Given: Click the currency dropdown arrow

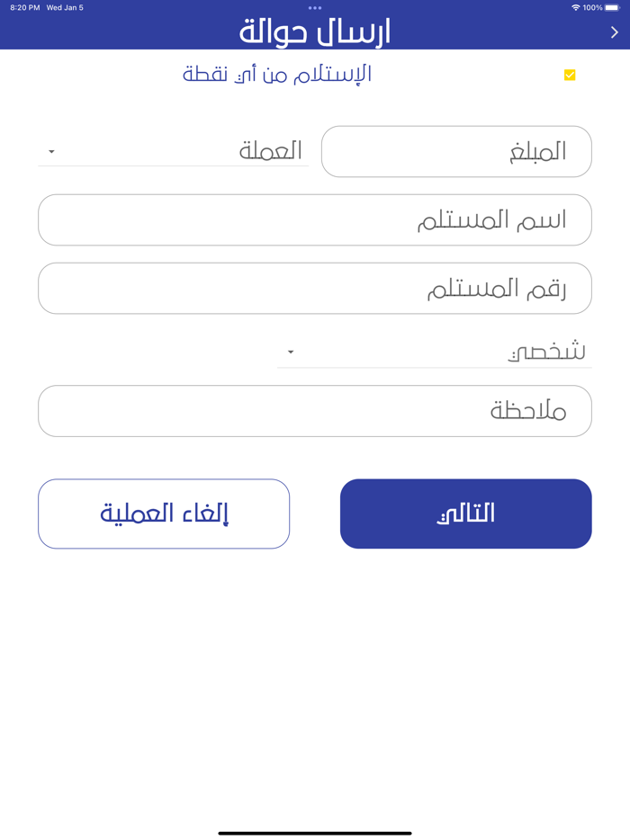Looking at the screenshot, I should coord(51,151).
